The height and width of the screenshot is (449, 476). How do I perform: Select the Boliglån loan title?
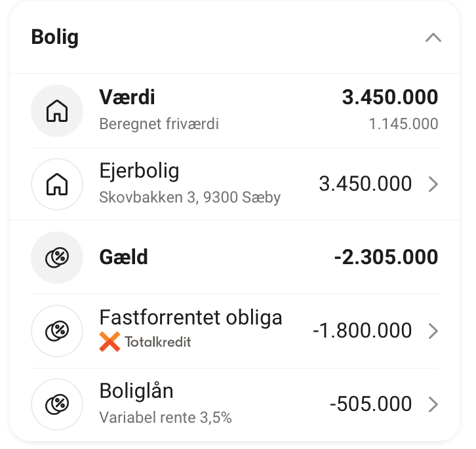pyautogui.click(x=136, y=391)
